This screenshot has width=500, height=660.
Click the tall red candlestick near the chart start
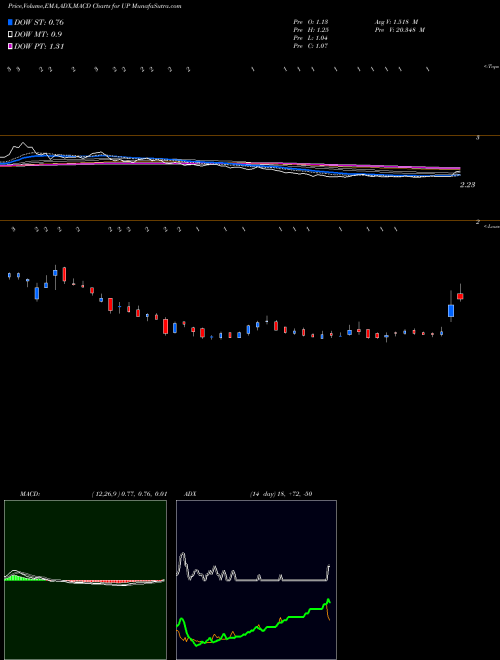[x=64, y=274]
